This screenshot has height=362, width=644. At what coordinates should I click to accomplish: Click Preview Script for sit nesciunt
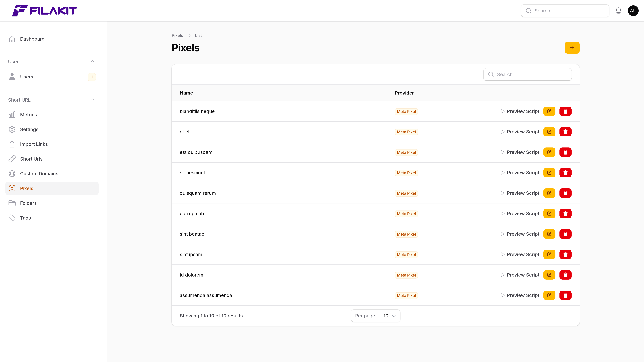coord(520,173)
